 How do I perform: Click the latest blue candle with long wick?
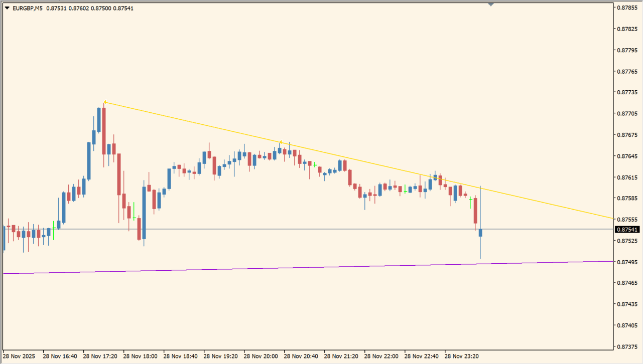pyautogui.click(x=480, y=233)
